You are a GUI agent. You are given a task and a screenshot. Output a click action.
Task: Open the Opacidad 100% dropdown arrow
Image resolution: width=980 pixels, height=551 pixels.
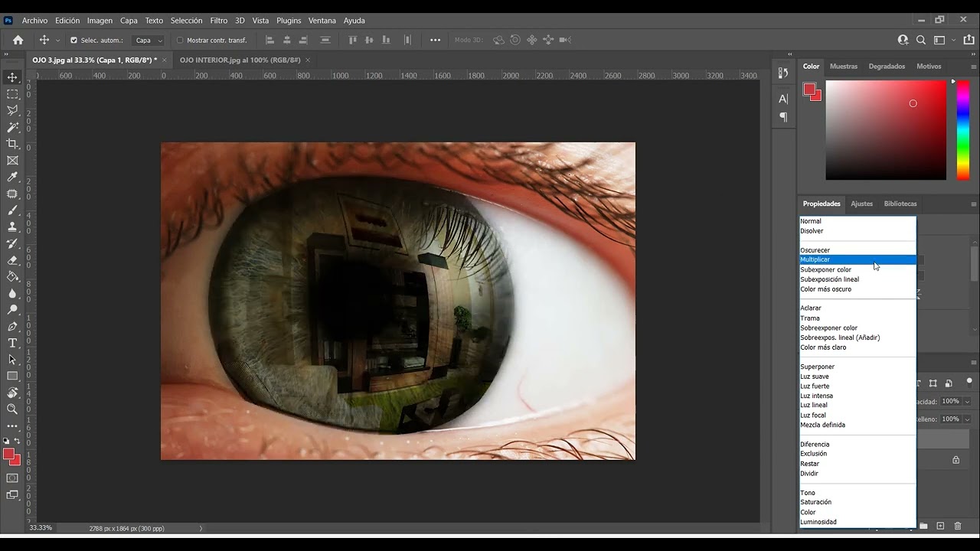coord(967,402)
